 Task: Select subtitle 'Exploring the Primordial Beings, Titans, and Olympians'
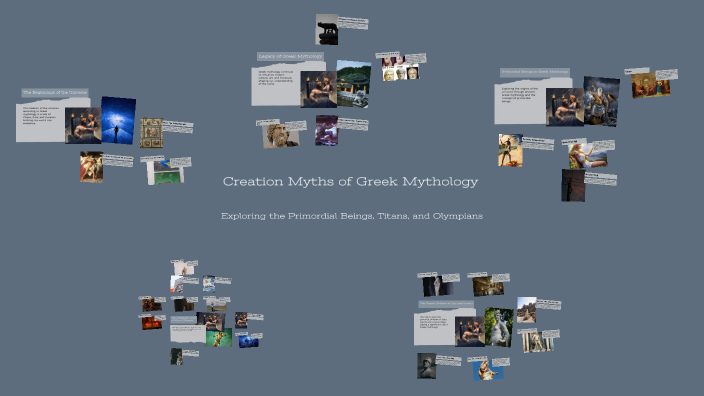[352, 216]
